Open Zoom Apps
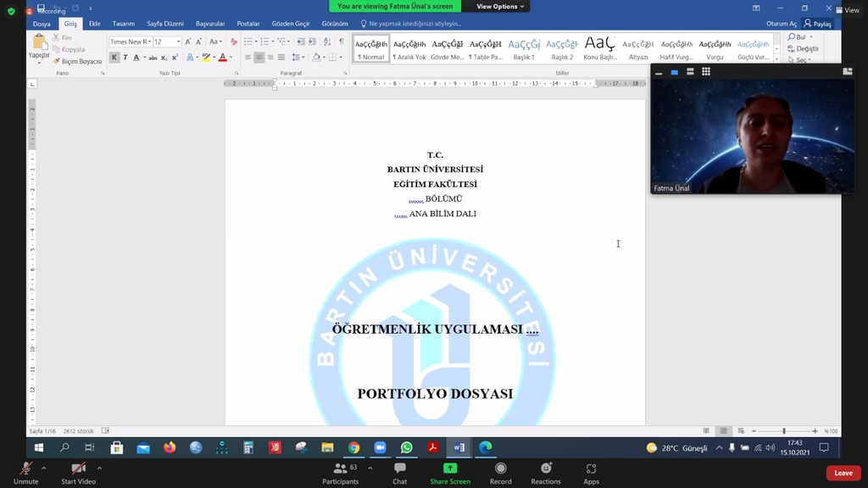Screen dimensions: 868x488 point(591,473)
